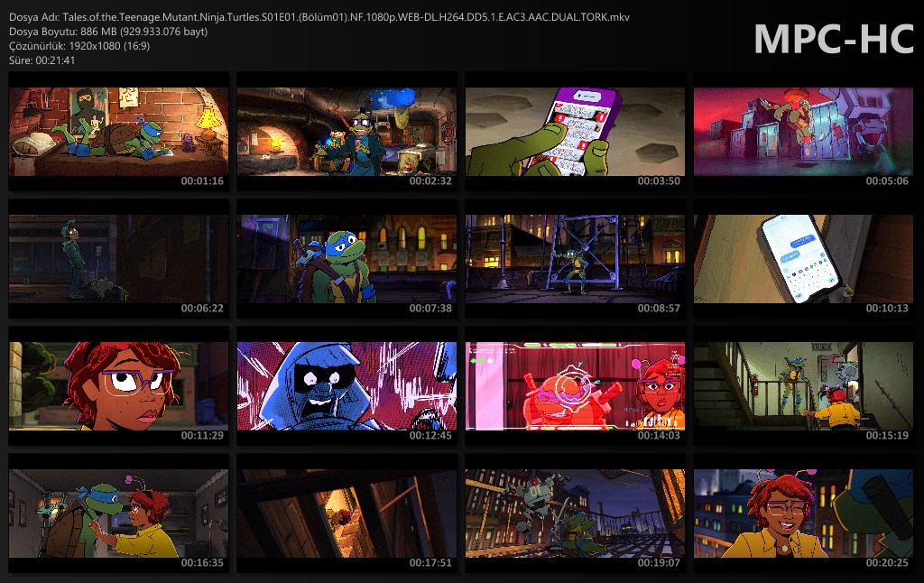Click the 00:05:06 timestamp label
Image resolution: width=924 pixels, height=583 pixels.
coord(888,181)
